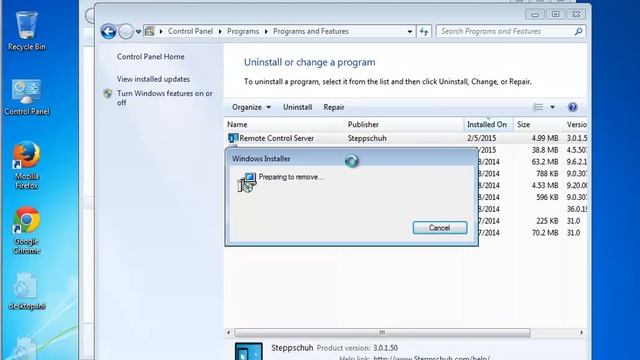Viewport: 640px width, 360px height.
Task: Open the Recycle Bin desktop icon
Action: (27, 31)
